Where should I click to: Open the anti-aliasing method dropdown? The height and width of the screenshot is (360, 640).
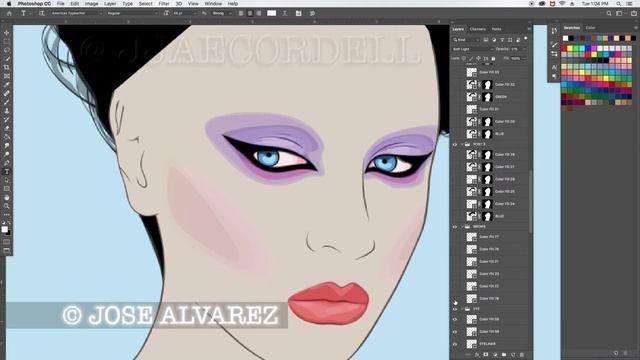(x=222, y=13)
